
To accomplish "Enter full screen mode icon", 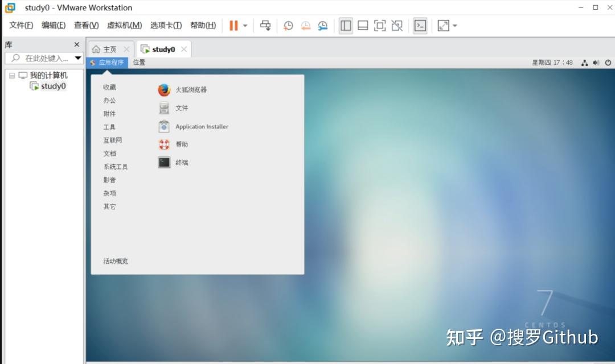I will 380,26.
